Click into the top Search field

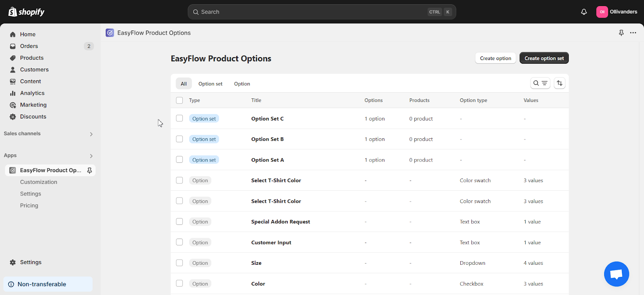tap(322, 12)
